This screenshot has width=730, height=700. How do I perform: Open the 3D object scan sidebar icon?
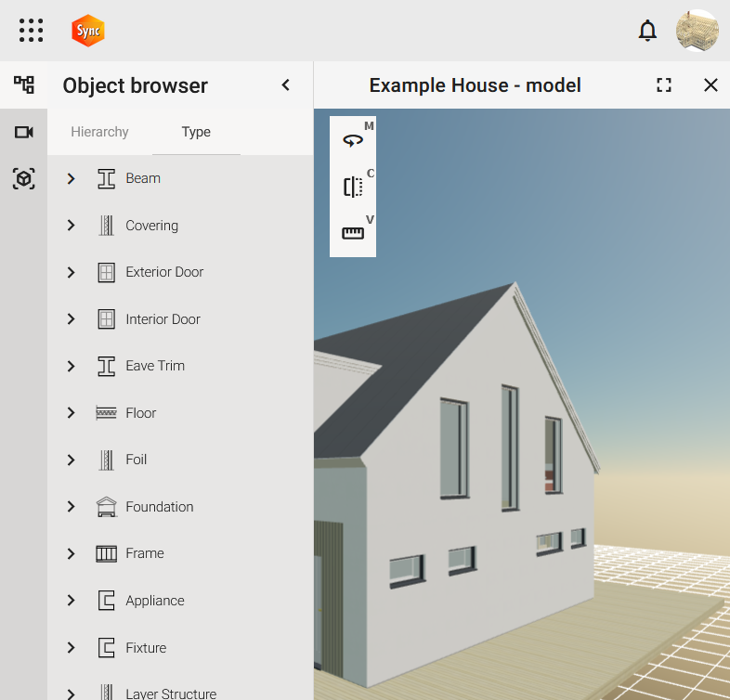23,179
